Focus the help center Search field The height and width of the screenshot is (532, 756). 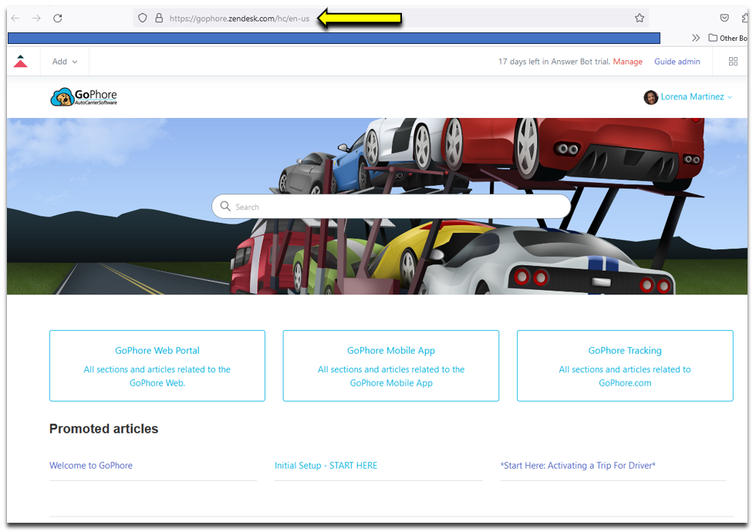[x=391, y=207]
